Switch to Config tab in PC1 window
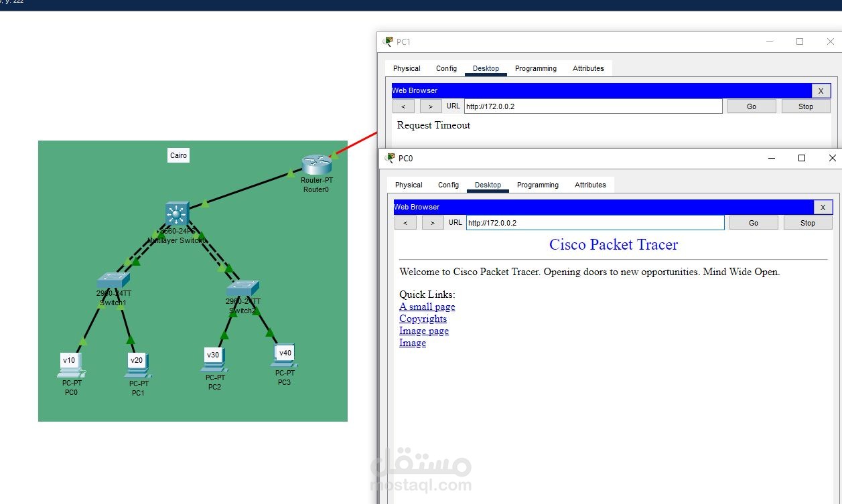The width and height of the screenshot is (842, 504). click(x=446, y=68)
